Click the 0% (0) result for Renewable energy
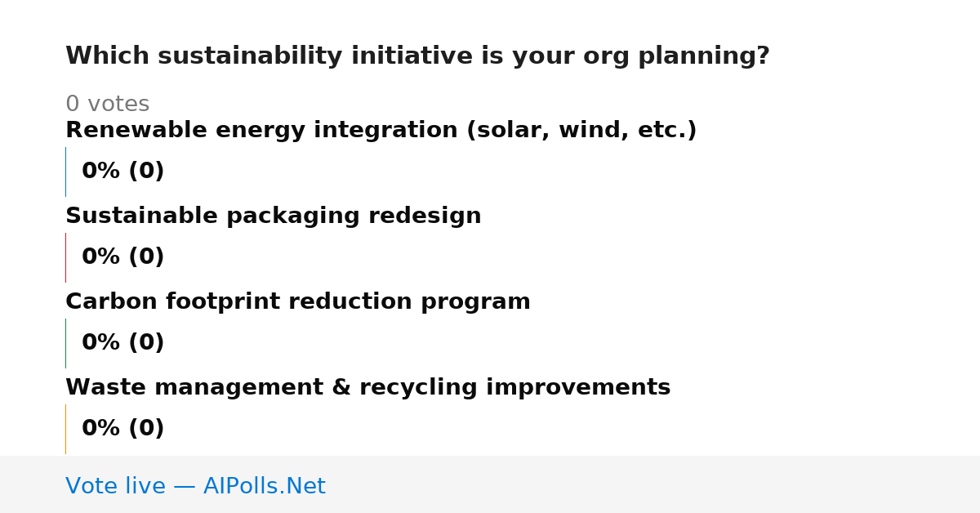 122,172
